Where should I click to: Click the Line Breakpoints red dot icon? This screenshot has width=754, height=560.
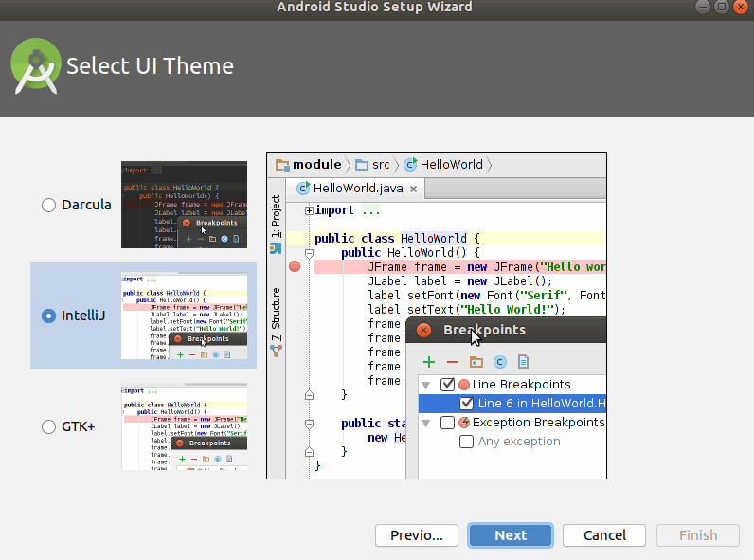coord(464,385)
